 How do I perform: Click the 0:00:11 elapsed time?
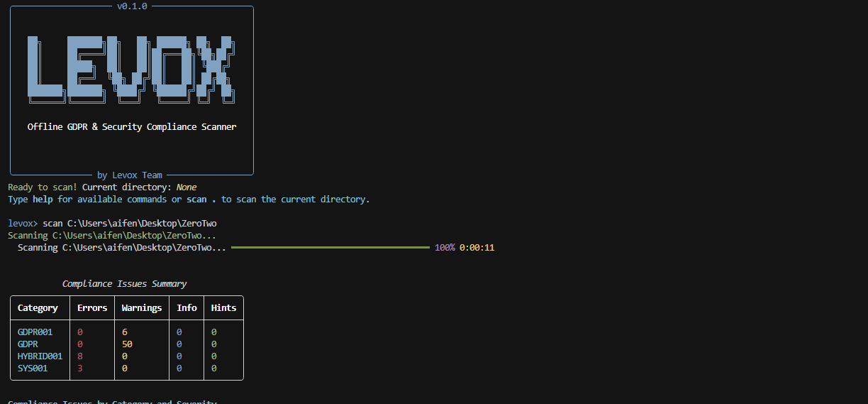pos(477,248)
